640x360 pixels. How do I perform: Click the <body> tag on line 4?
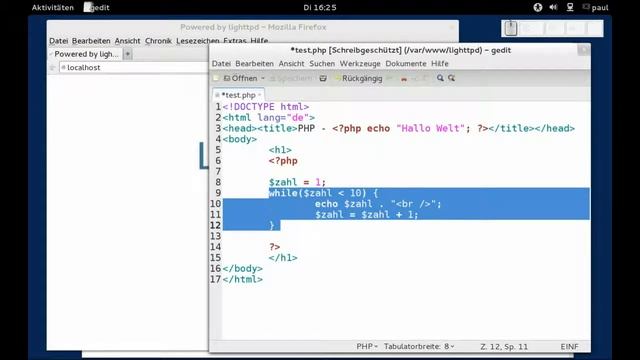[240, 139]
